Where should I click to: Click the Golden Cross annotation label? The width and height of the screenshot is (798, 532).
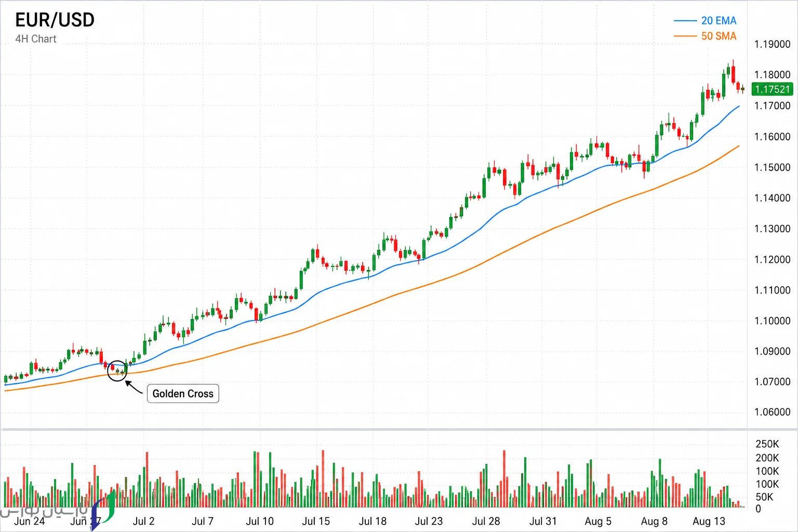point(183,393)
